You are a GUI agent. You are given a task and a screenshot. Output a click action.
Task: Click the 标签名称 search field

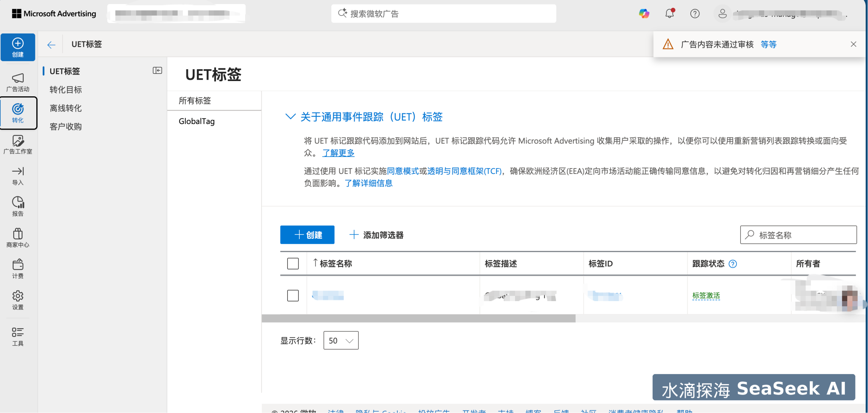798,235
